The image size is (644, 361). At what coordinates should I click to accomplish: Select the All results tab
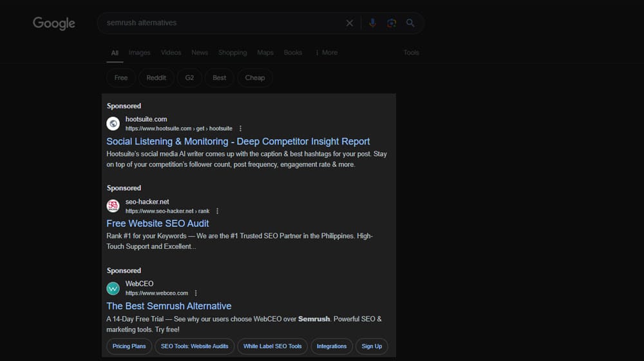115,53
